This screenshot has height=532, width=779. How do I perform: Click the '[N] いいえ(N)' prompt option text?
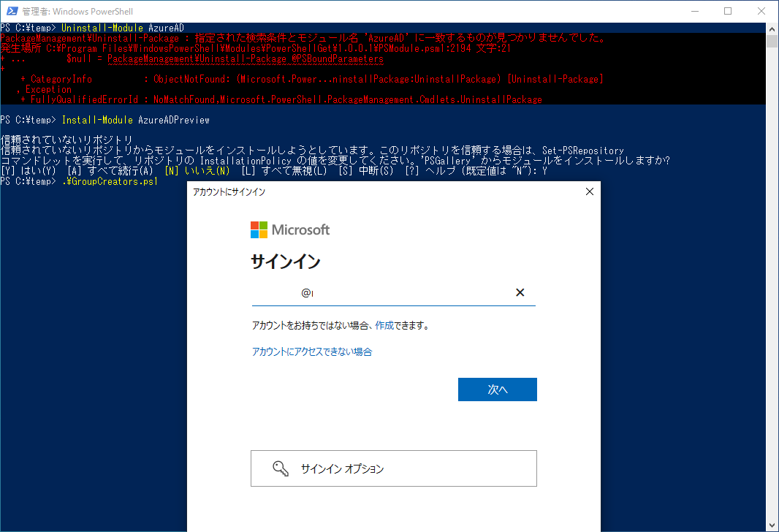197,171
